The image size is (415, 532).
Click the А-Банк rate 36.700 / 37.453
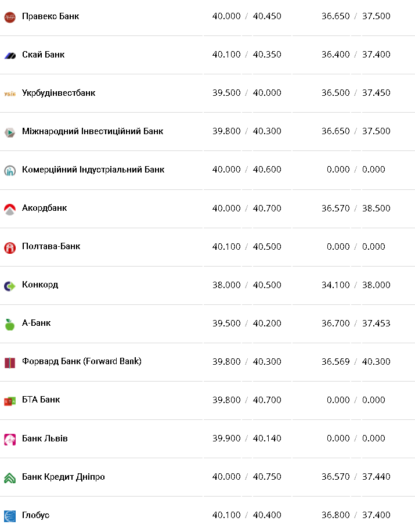click(356, 323)
